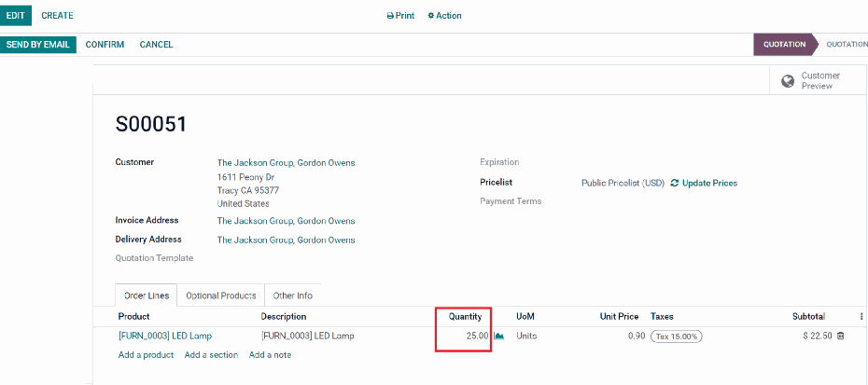Click the forecast chart icon beside quantity
Image resolution: width=868 pixels, height=385 pixels.
[499, 336]
